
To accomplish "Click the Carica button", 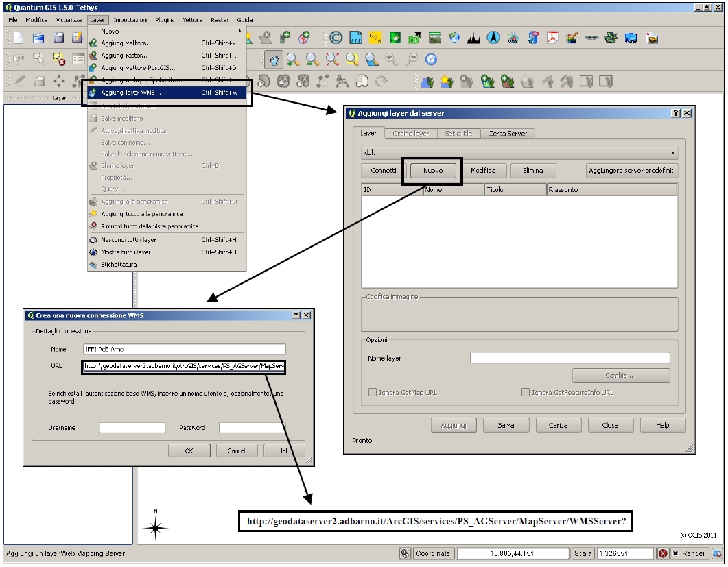I will (x=558, y=425).
